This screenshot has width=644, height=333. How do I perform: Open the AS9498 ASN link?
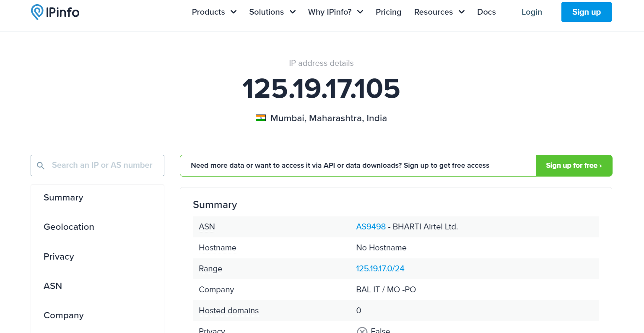[371, 226]
